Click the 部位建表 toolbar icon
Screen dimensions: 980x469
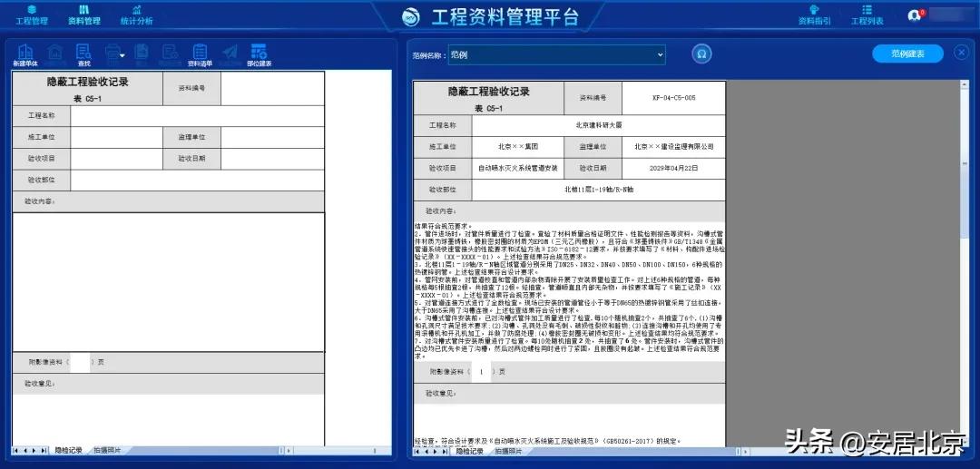click(259, 55)
